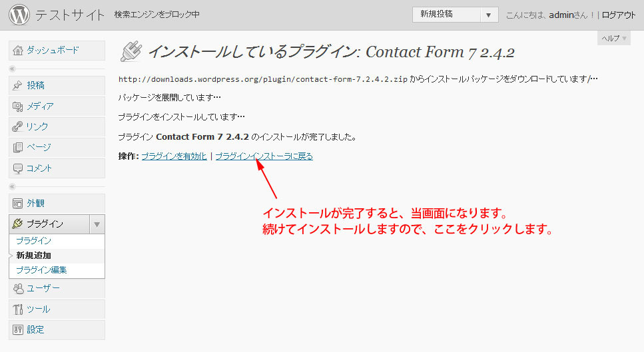The image size is (644, 352).
Task: Click ログアウト link
Action: [x=619, y=15]
